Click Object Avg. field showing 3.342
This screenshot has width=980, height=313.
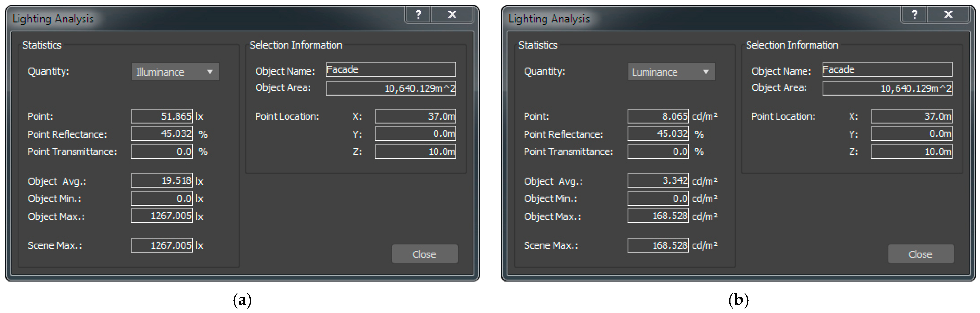[658, 181]
